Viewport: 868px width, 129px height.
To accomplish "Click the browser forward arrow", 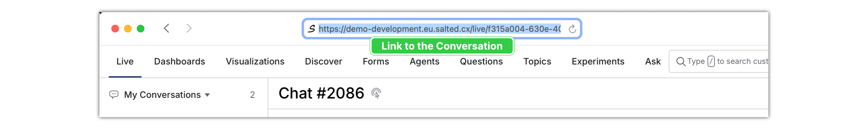I will 189,28.
